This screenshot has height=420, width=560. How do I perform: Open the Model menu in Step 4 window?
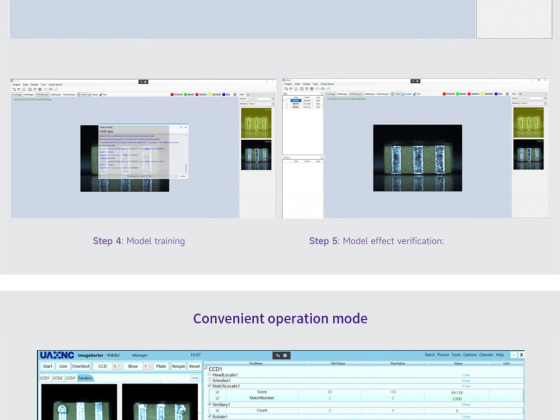coord(34,85)
